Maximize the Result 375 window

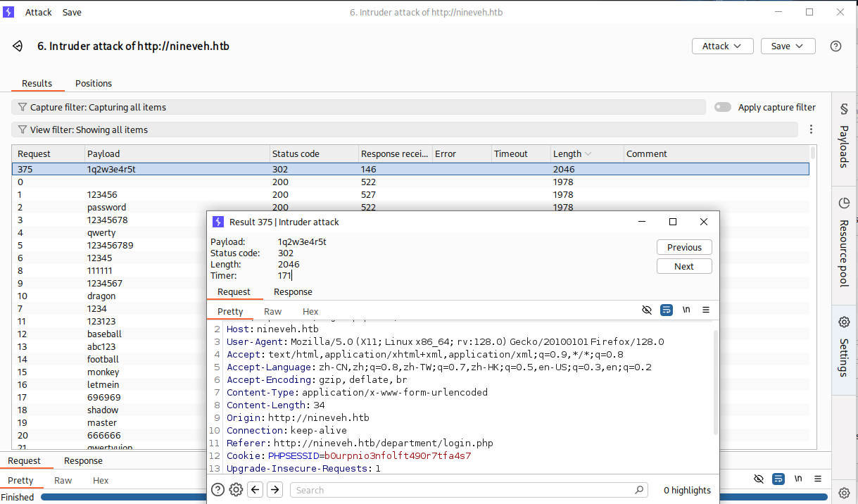tap(673, 222)
